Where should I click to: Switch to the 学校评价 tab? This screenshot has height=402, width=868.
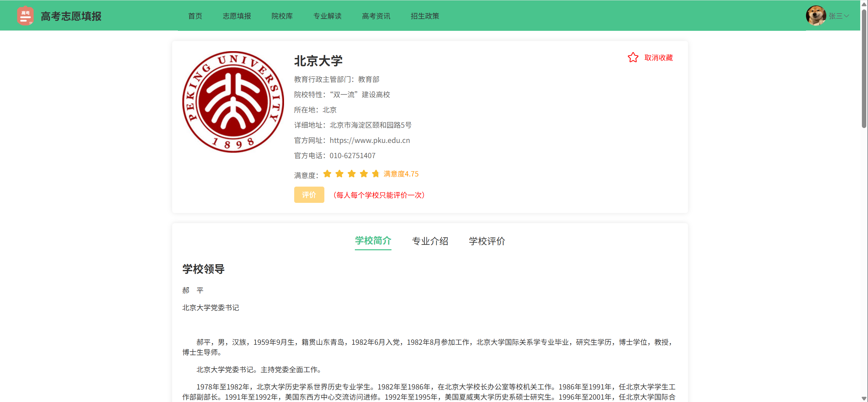coord(487,241)
